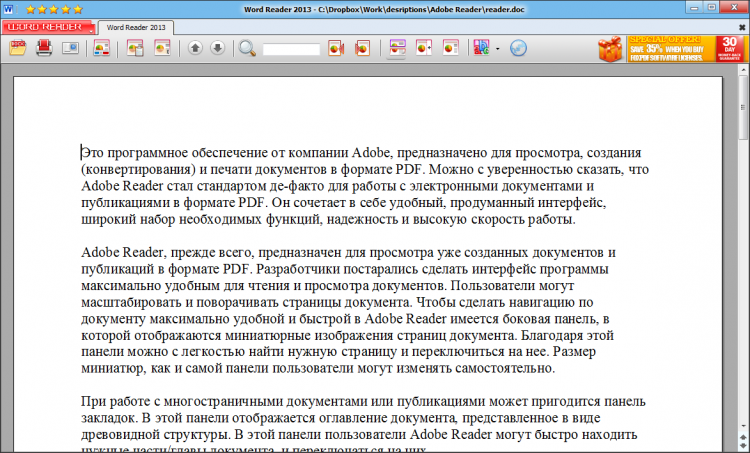Click the first page icon right of the search box
Viewport: 750px width, 453px height.
coord(336,48)
